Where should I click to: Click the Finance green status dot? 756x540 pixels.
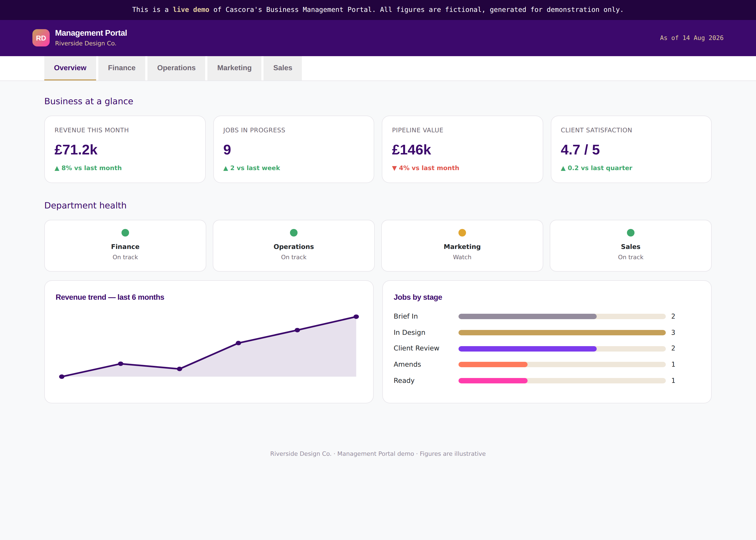[x=125, y=233]
